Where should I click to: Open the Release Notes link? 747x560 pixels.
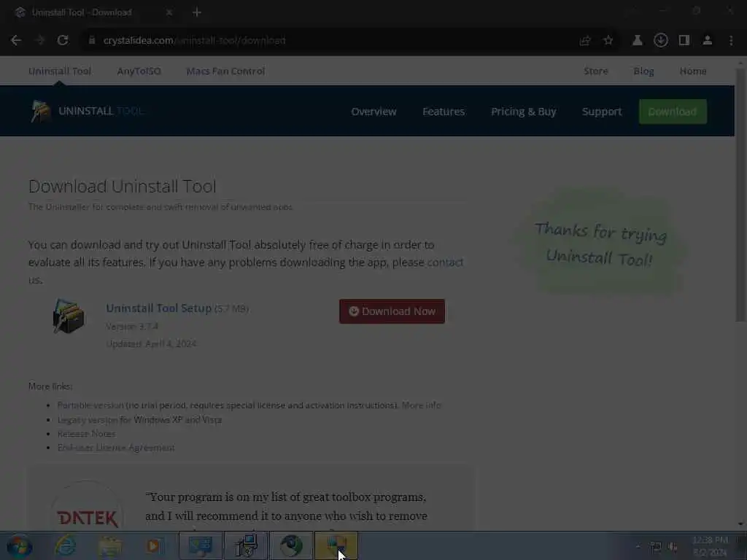(86, 434)
